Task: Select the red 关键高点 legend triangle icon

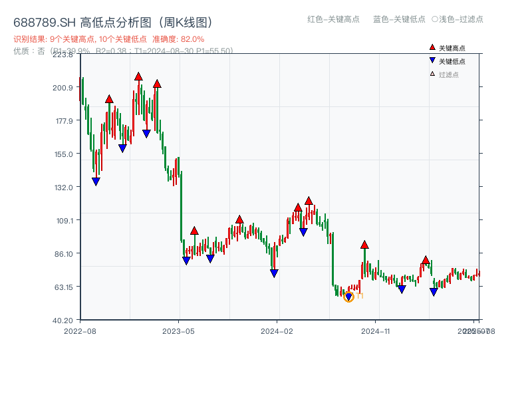Action: point(431,47)
